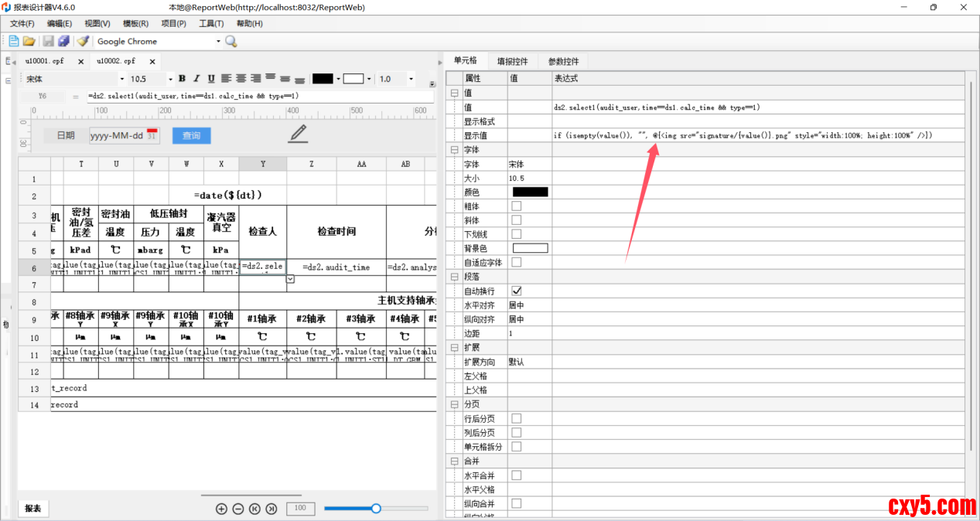The height and width of the screenshot is (521, 980).
Task: Click the pencil edit icon on the form
Action: pyautogui.click(x=298, y=135)
